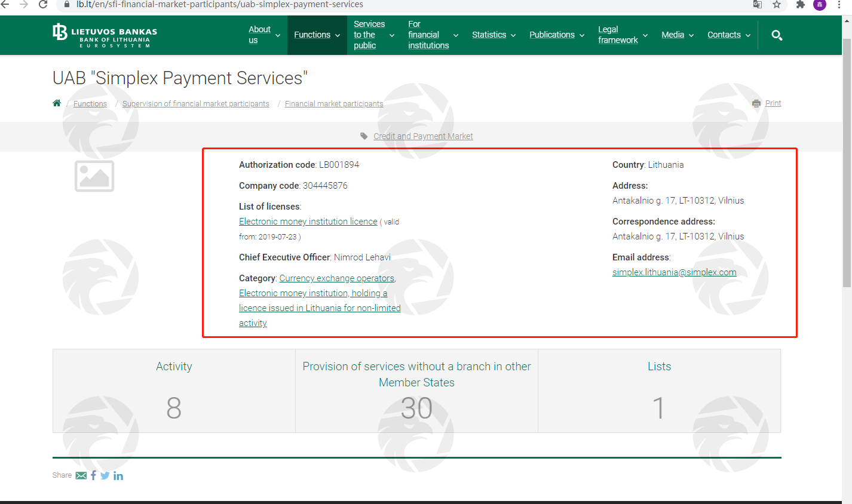Expand the Statistics dropdown chevron
This screenshot has width=852, height=504.
(513, 35)
